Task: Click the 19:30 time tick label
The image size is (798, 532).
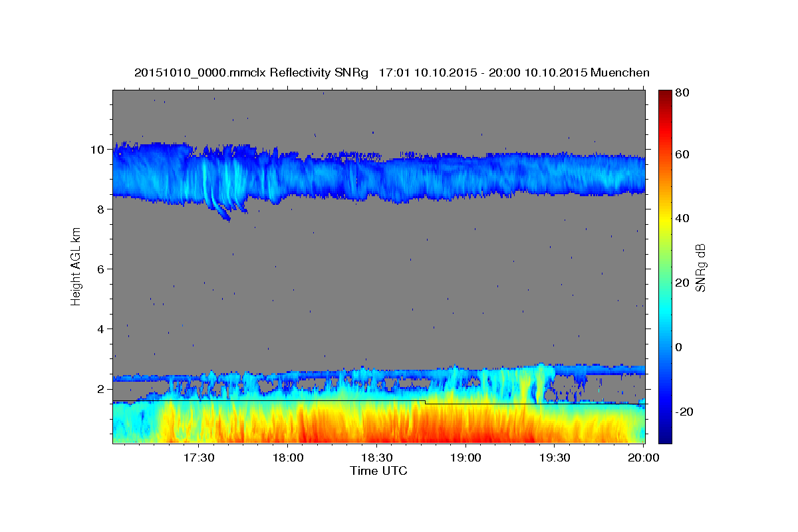Action: [x=555, y=458]
